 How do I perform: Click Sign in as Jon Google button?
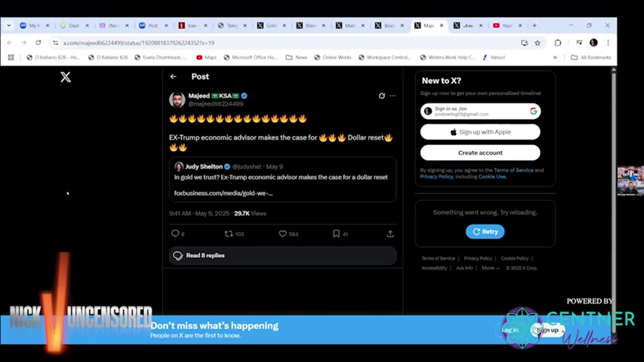[x=480, y=111]
